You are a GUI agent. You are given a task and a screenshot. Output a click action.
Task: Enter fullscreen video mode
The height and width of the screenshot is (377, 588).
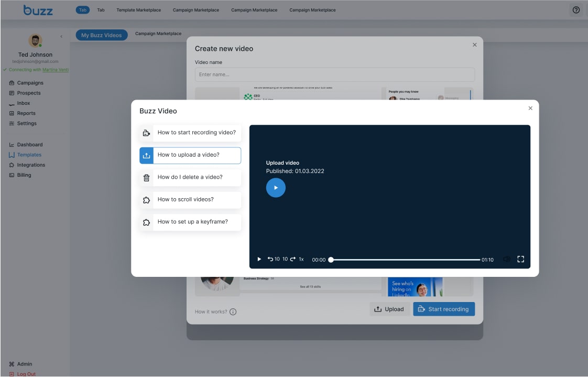(x=520, y=259)
